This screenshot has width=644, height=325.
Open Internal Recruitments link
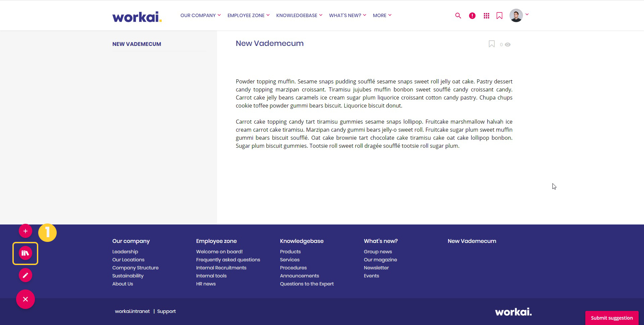tap(221, 268)
